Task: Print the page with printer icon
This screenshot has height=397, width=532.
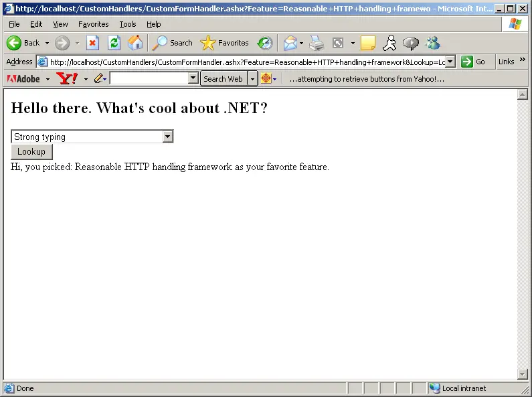Action: [317, 43]
